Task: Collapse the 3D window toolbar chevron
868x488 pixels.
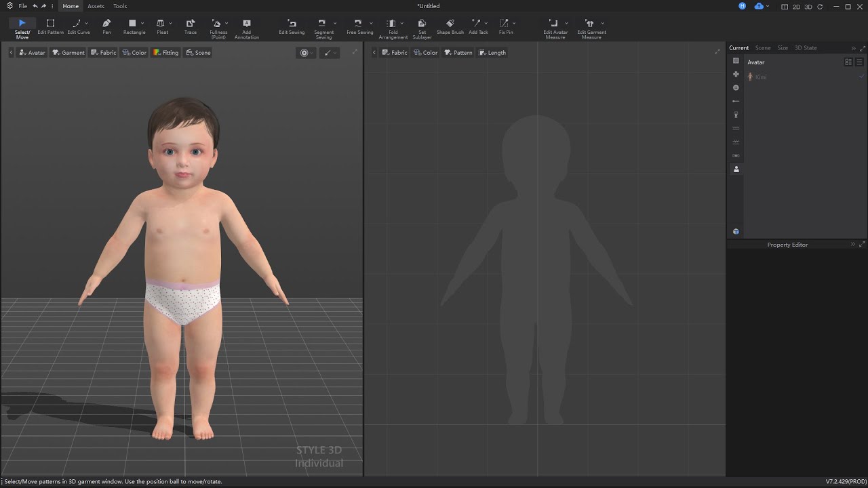Action: (11, 52)
